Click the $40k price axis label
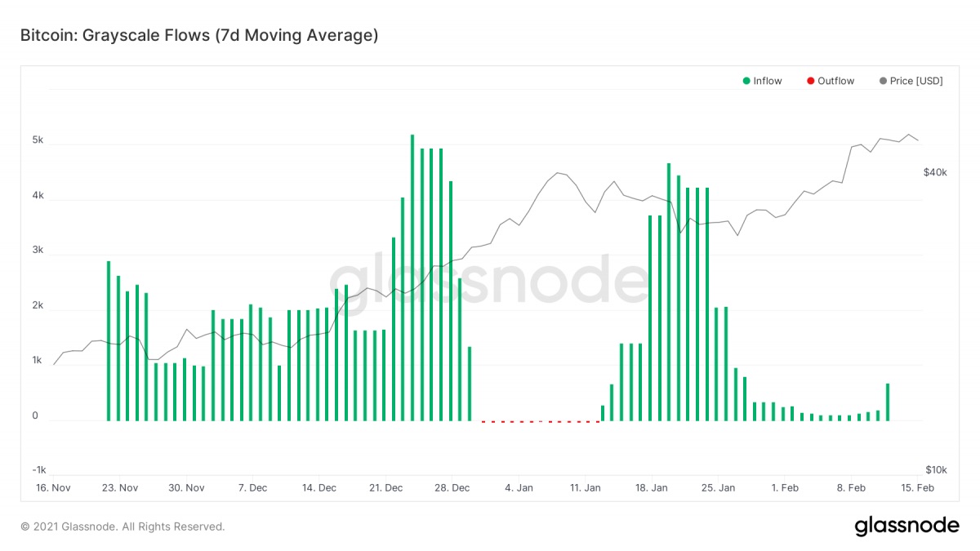 (x=935, y=172)
